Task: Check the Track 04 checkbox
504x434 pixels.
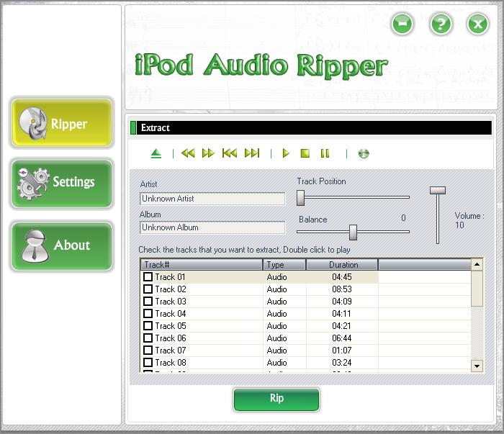Action: (x=148, y=313)
